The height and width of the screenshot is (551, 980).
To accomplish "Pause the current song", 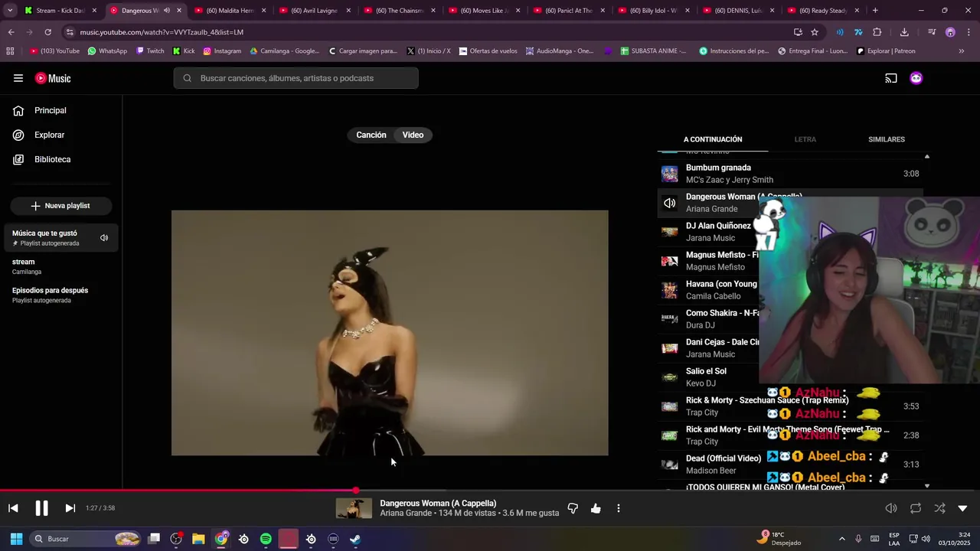I will pyautogui.click(x=41, y=508).
